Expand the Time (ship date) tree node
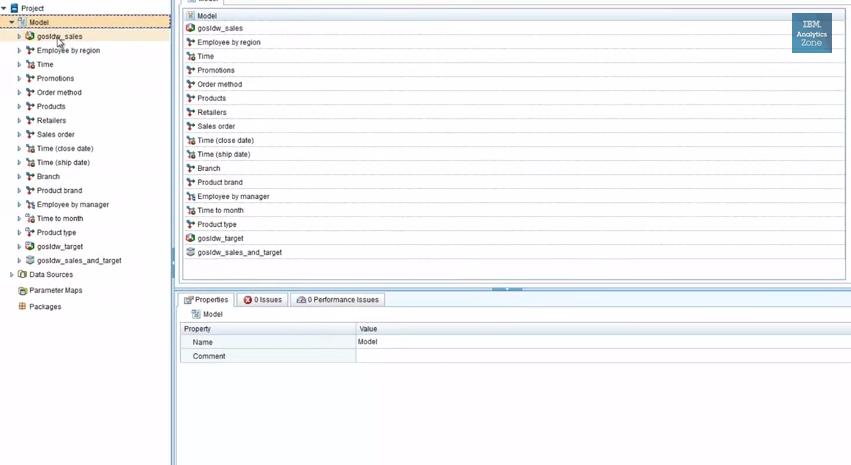 (x=19, y=162)
